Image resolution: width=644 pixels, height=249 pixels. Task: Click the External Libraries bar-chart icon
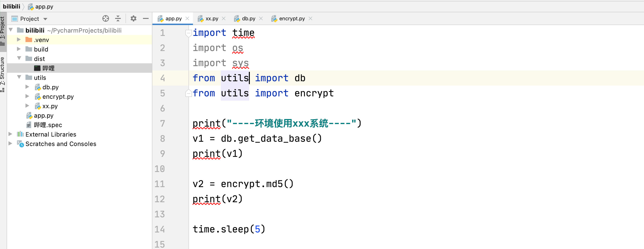tap(20, 134)
